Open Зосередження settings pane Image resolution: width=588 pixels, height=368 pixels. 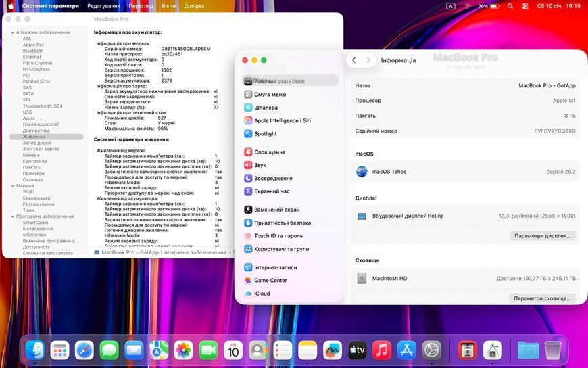pos(291,179)
